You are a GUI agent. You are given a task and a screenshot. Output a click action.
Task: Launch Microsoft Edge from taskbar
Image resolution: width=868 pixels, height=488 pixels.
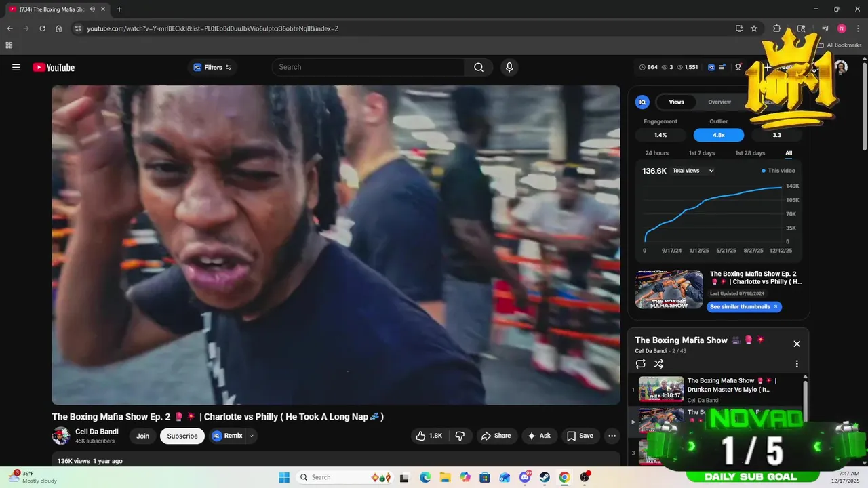pos(425,477)
